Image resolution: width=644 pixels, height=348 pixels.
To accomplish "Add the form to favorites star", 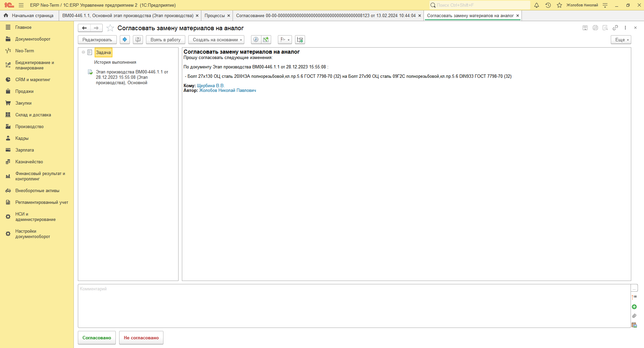I will point(110,28).
